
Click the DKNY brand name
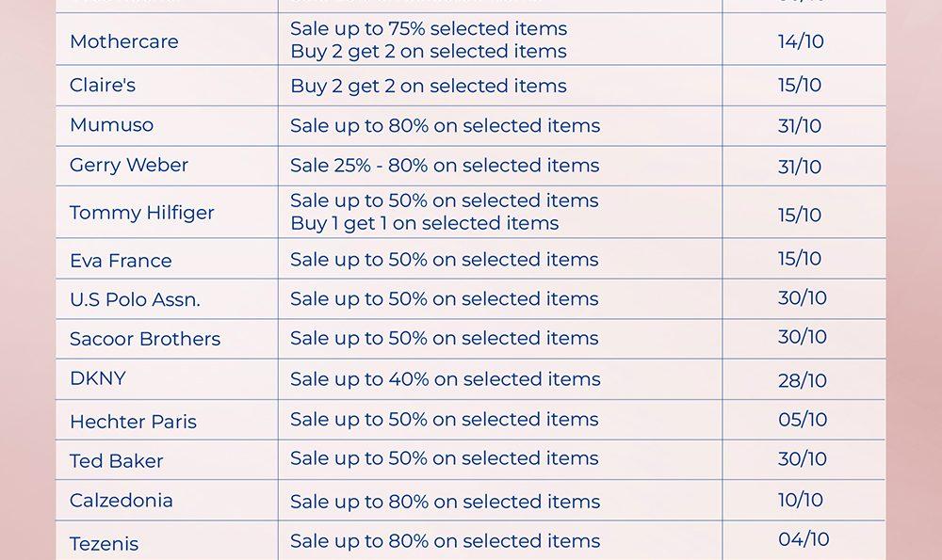pyautogui.click(x=98, y=378)
